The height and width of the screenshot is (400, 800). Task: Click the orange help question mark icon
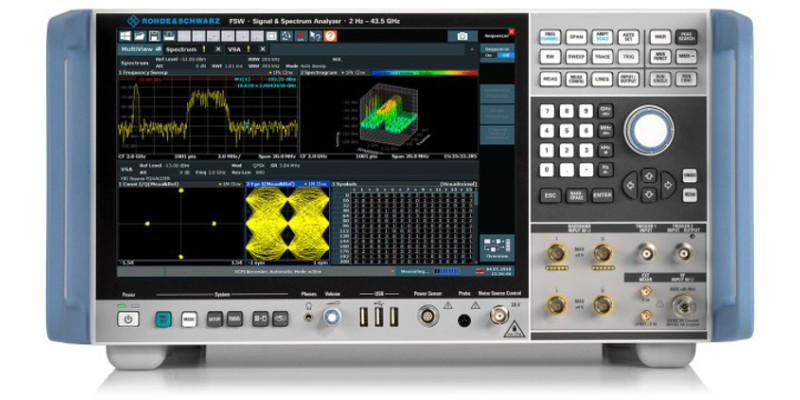pyautogui.click(x=330, y=36)
